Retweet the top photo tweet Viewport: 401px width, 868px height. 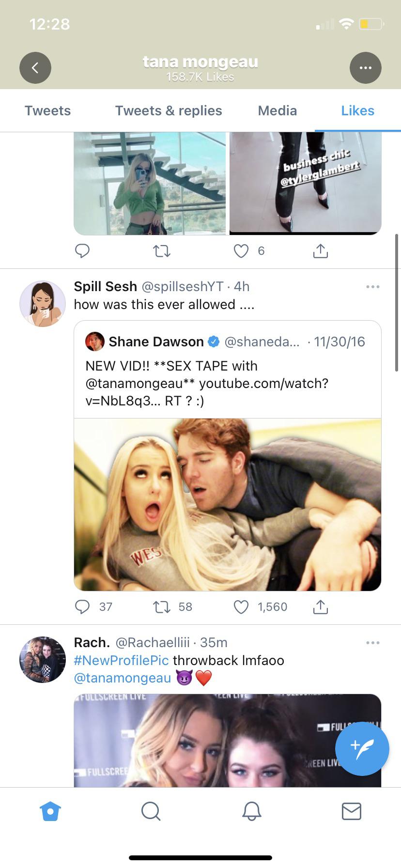point(161,251)
